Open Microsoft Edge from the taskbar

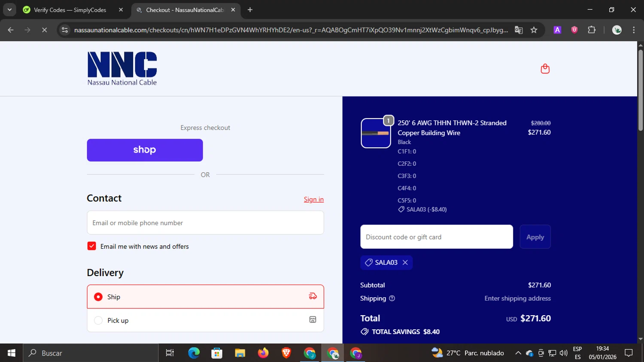pos(194,353)
